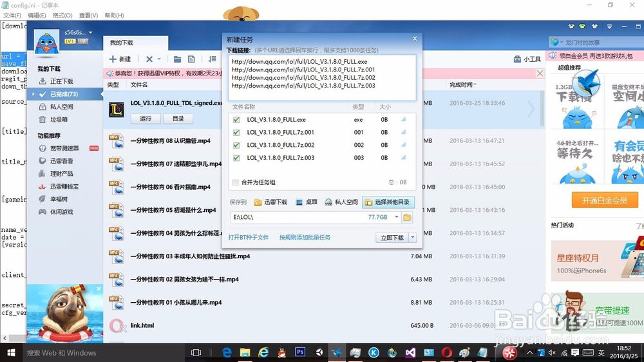Click 按规则添加批量任务 link
Image resolution: width=644 pixels, height=362 pixels.
(x=305, y=238)
